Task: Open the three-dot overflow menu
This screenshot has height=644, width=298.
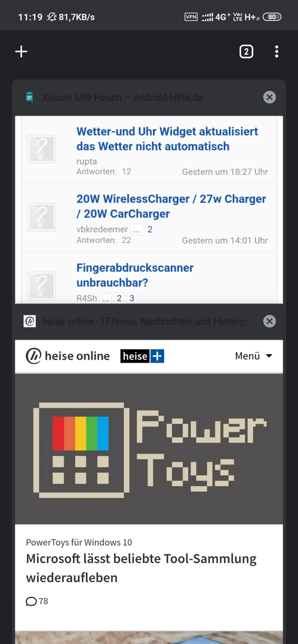Action: pos(277,52)
